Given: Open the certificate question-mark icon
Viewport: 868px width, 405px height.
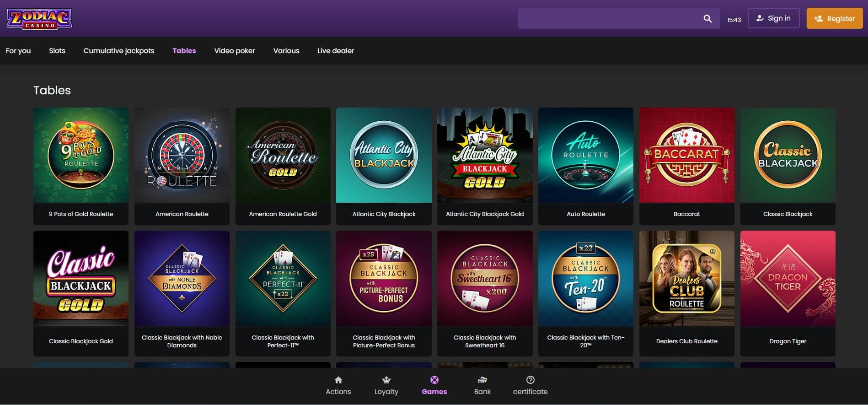Looking at the screenshot, I should pyautogui.click(x=530, y=380).
